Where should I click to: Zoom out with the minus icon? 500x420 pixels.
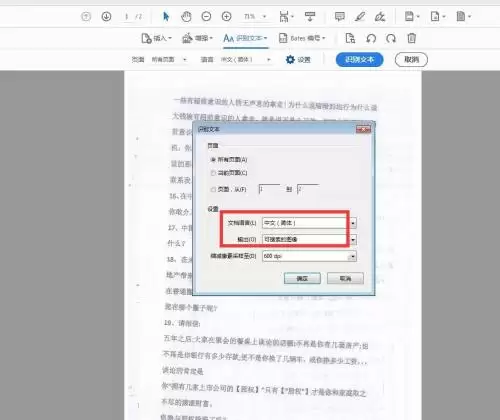tap(206, 16)
